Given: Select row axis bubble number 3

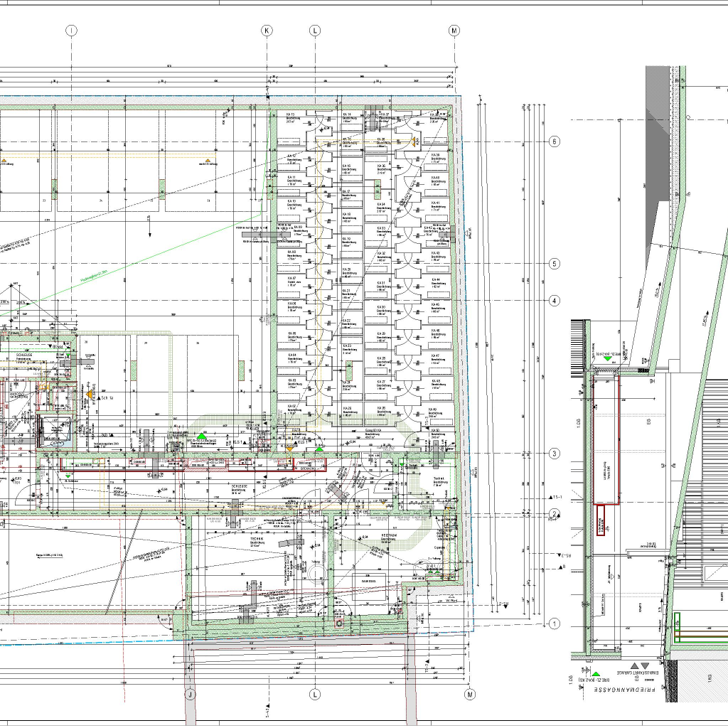Looking at the screenshot, I should pos(555,454).
